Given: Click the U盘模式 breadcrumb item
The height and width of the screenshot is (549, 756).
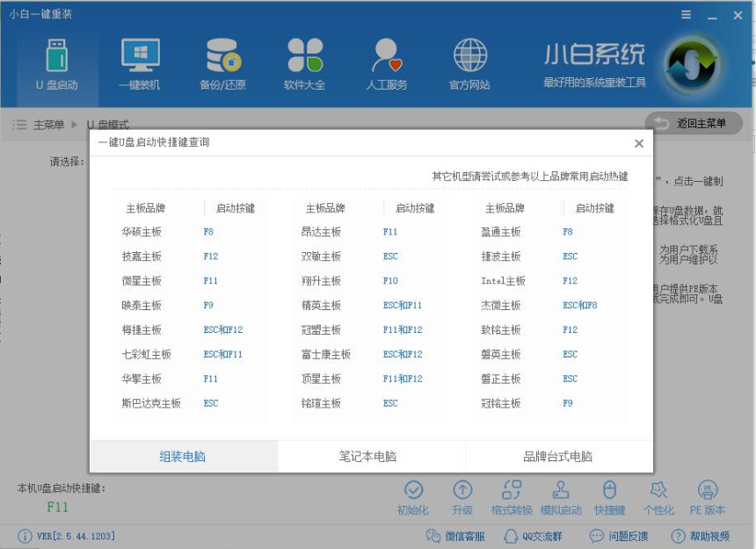Looking at the screenshot, I should pyautogui.click(x=108, y=125).
